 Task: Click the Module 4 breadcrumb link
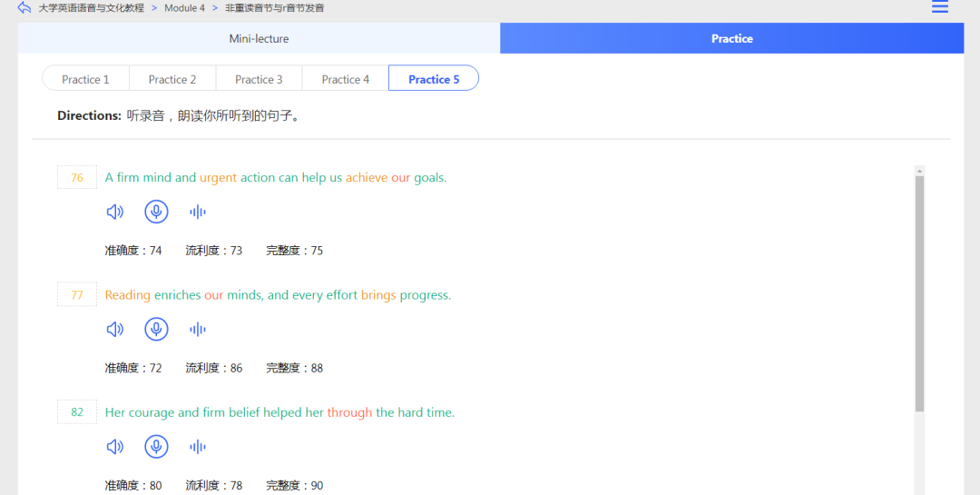[x=184, y=8]
